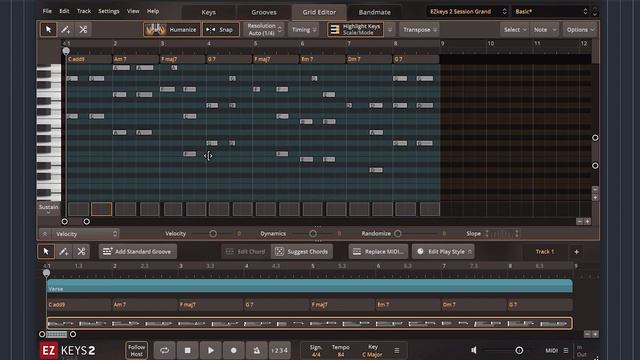Screen dimensions: 640x360
Task: Click the Stop button
Action: [187, 350]
